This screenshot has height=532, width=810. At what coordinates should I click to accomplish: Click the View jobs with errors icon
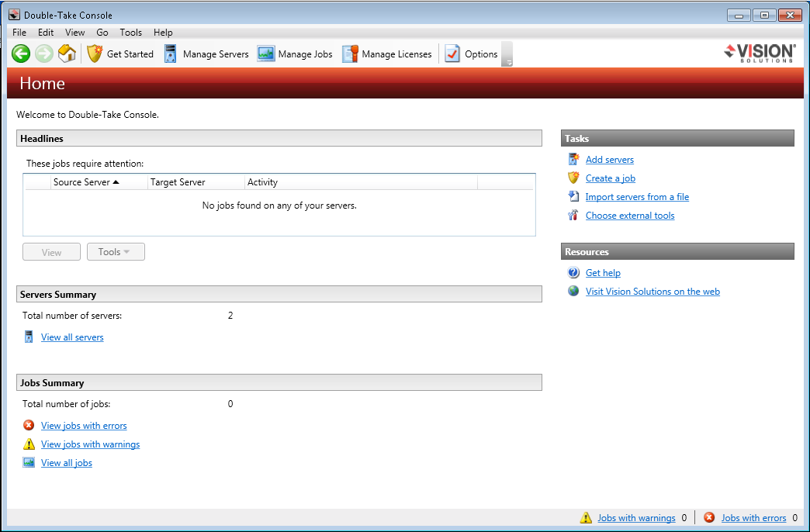pyautogui.click(x=29, y=426)
